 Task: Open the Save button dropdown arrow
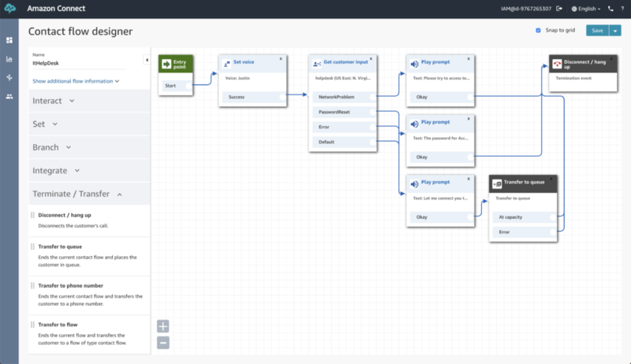(615, 31)
